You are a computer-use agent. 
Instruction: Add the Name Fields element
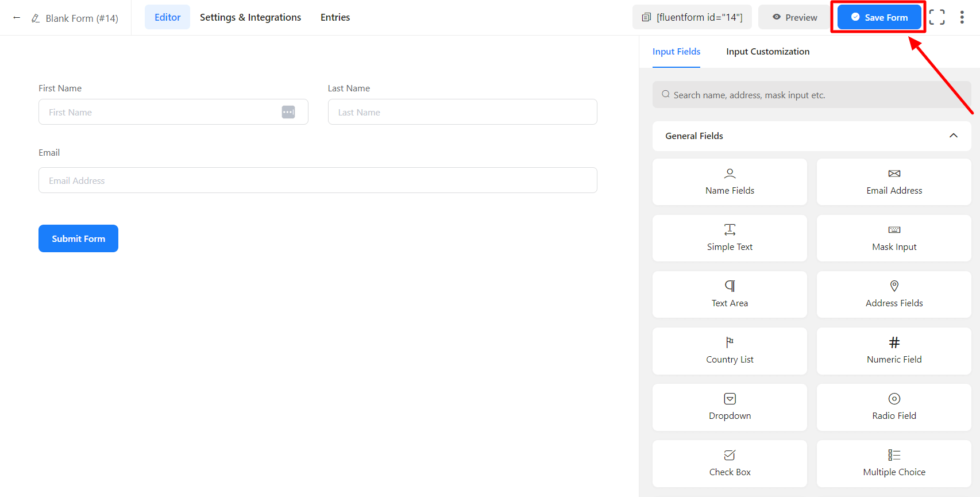coord(730,182)
